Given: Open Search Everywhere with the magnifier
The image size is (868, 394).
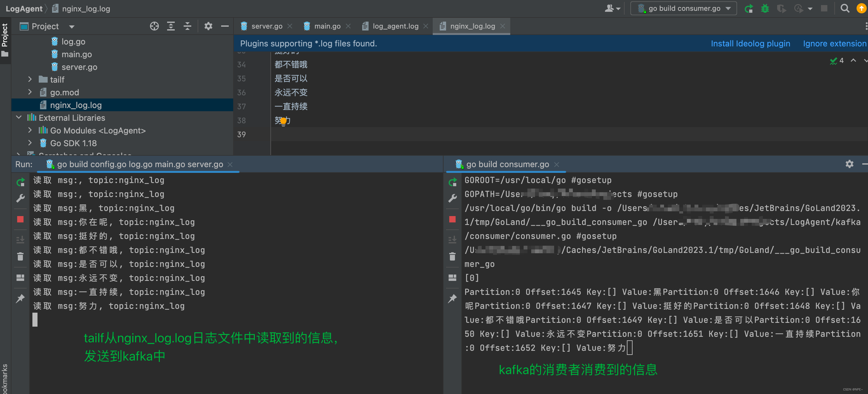Looking at the screenshot, I should pos(845,9).
